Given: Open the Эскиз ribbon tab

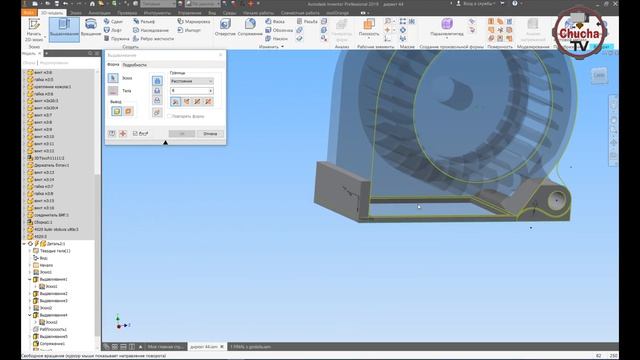Looking at the screenshot, I should tap(75, 13).
